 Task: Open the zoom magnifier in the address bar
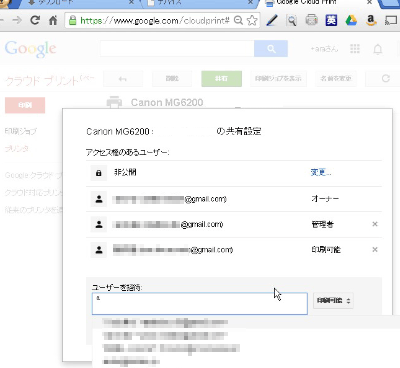pyautogui.click(x=238, y=20)
